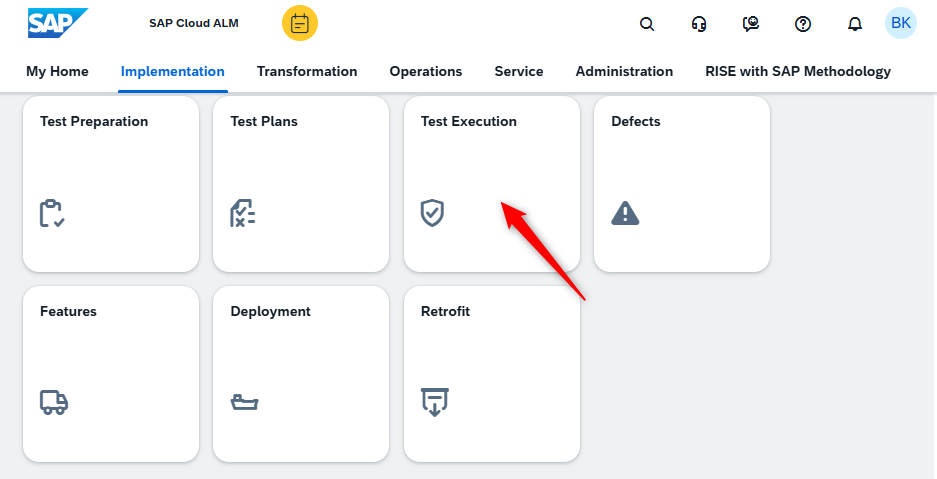Open the feedback chat smiley icon
This screenshot has height=479, width=937.
[751, 24]
